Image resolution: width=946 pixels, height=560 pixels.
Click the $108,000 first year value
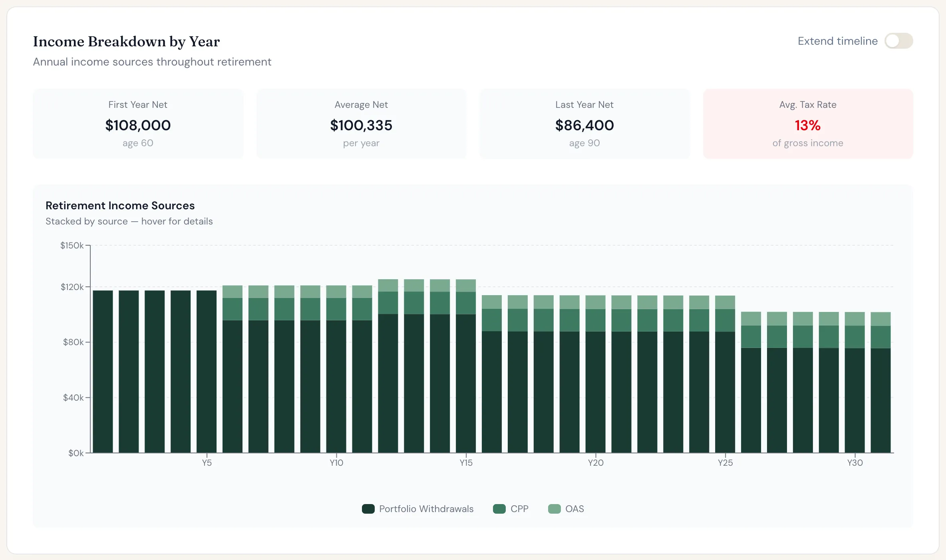point(138,125)
